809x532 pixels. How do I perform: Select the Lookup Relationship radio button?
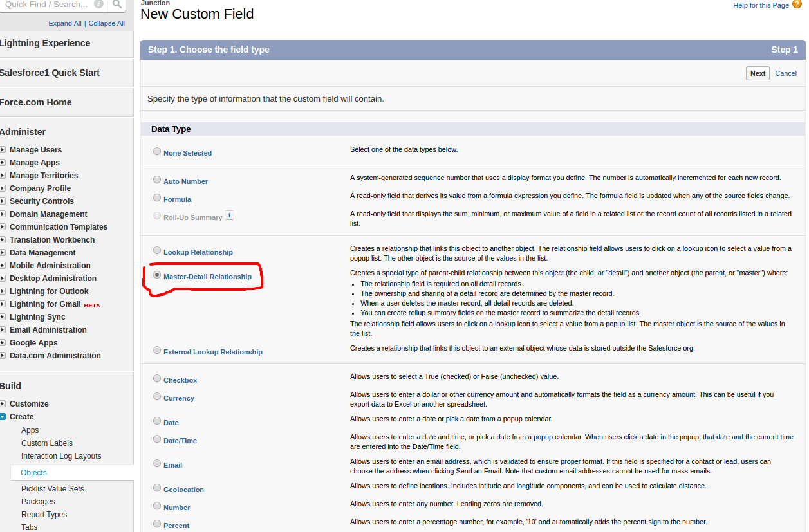pyautogui.click(x=157, y=251)
